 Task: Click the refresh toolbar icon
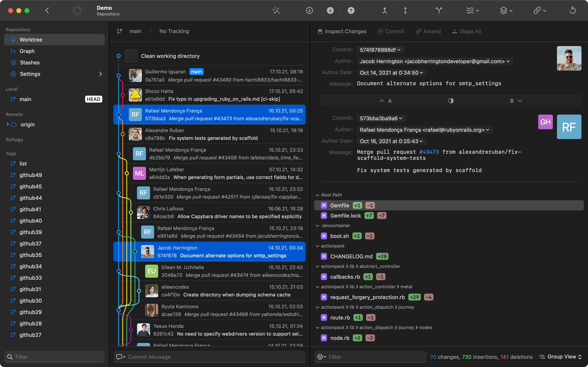pos(573,10)
